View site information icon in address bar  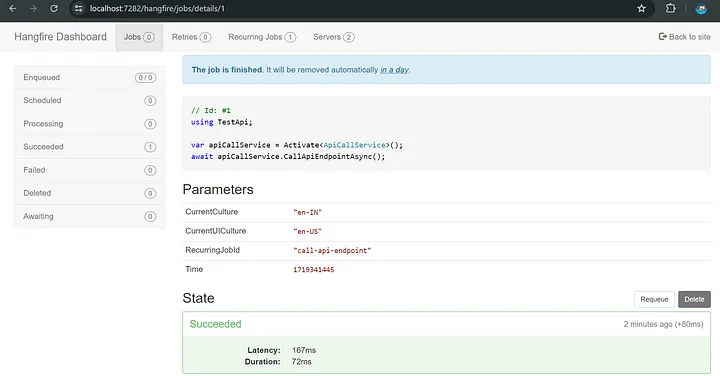pyautogui.click(x=79, y=8)
